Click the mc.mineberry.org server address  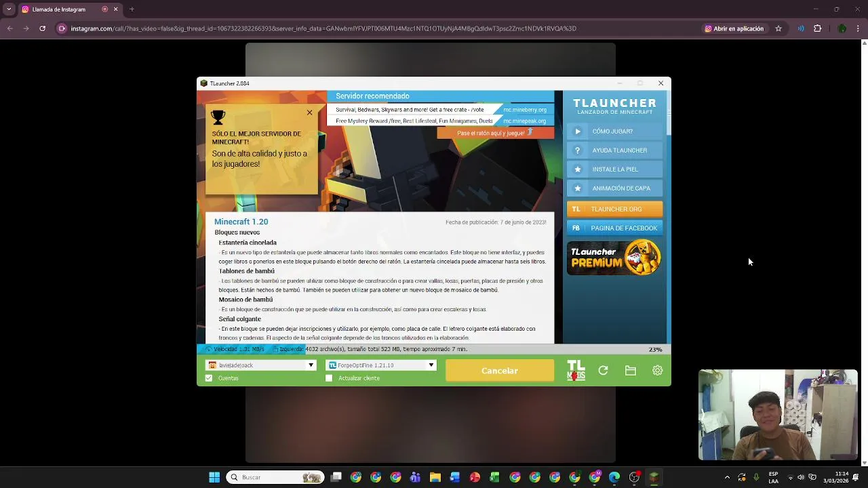tap(525, 110)
